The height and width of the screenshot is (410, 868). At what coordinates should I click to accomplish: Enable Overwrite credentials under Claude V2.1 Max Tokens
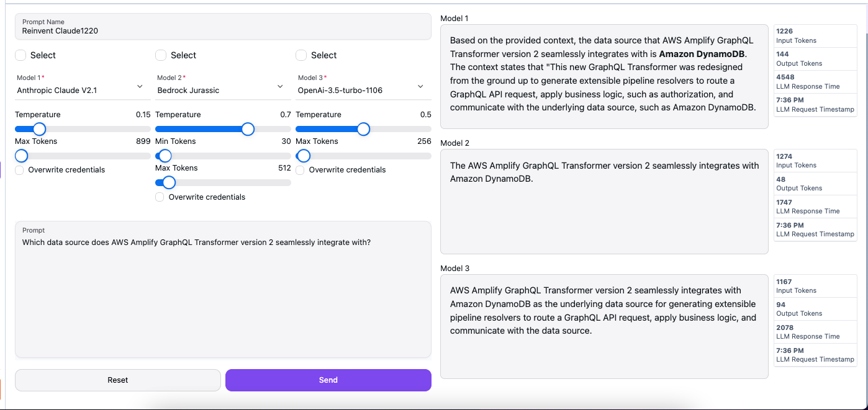coord(19,170)
